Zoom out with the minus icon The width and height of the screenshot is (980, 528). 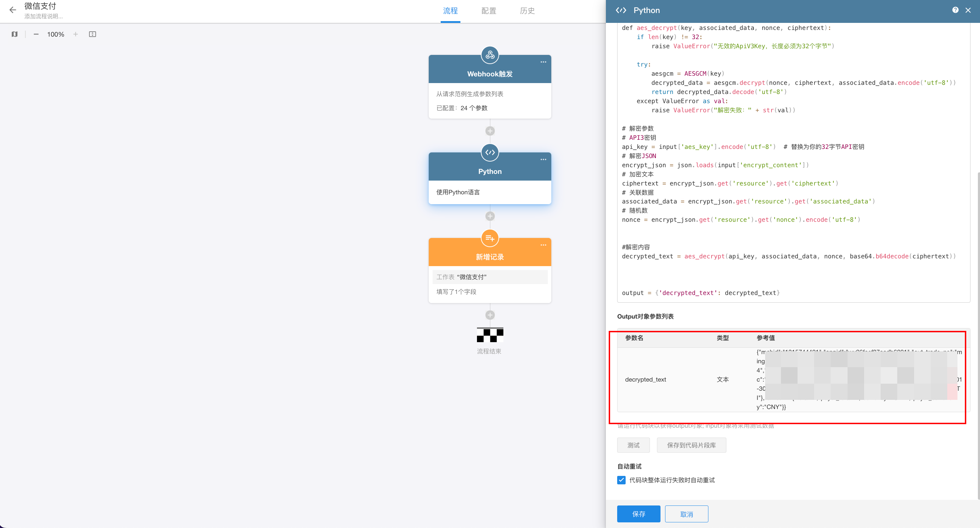pos(36,34)
